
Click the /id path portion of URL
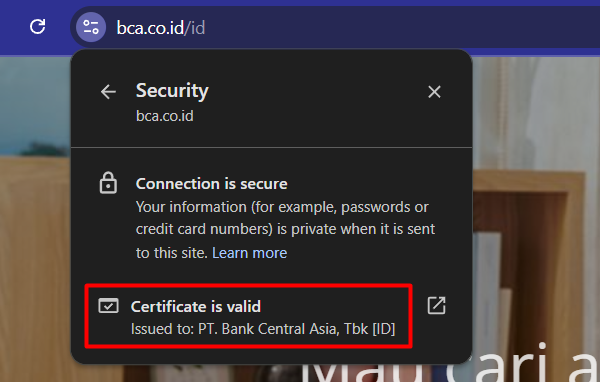click(195, 28)
